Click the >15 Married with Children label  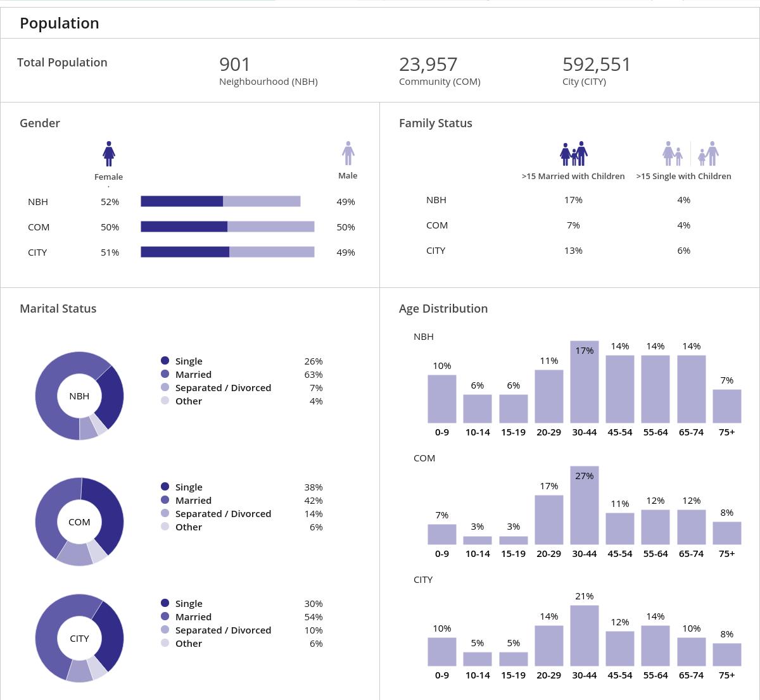pyautogui.click(x=573, y=177)
